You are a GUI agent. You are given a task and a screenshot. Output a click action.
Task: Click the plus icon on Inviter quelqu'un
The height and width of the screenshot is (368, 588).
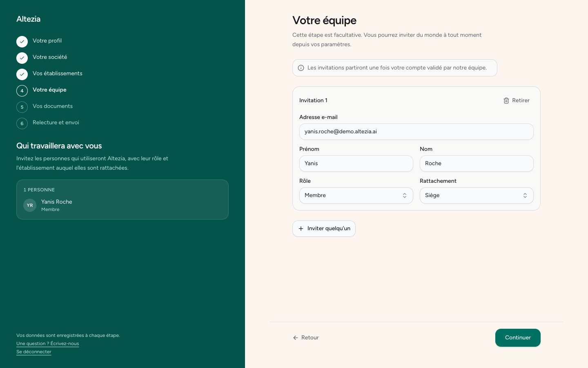301,229
